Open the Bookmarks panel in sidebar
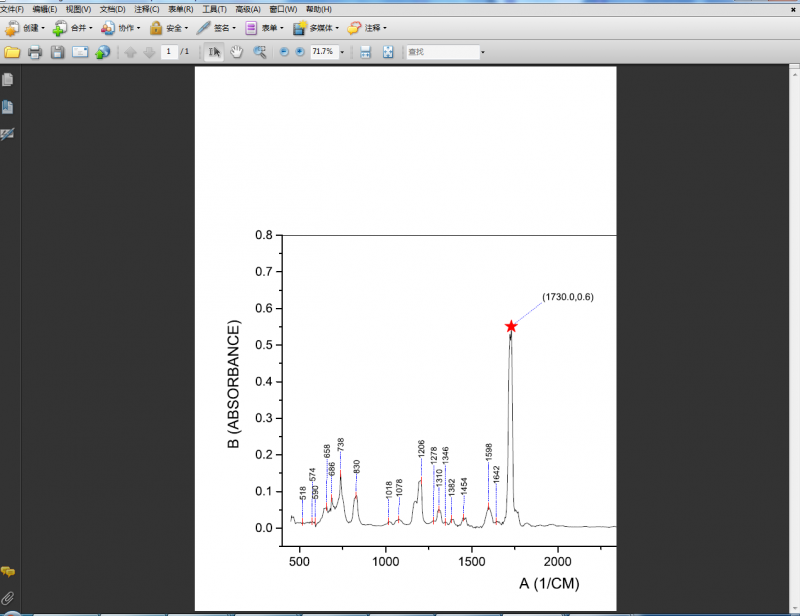This screenshot has width=800, height=616. 8,107
